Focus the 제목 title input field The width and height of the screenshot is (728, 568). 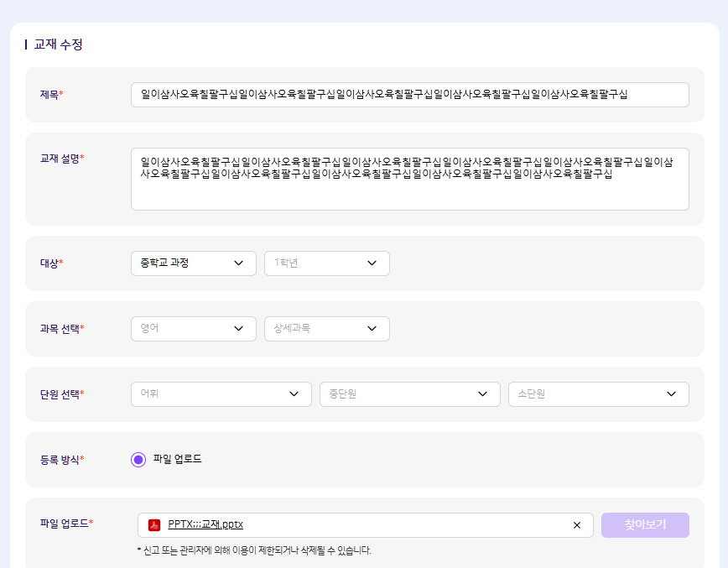point(409,95)
